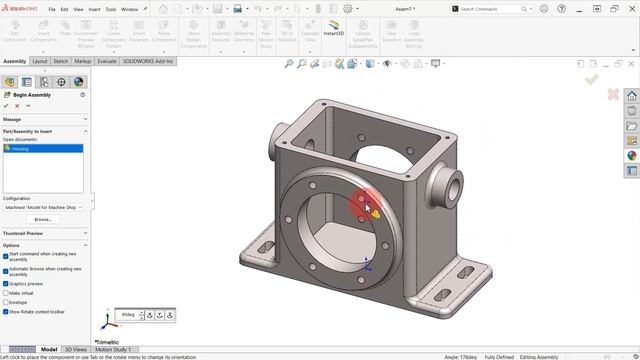This screenshot has width=640, height=360.
Task: Open the Help question mark icon
Action: tap(562, 9)
